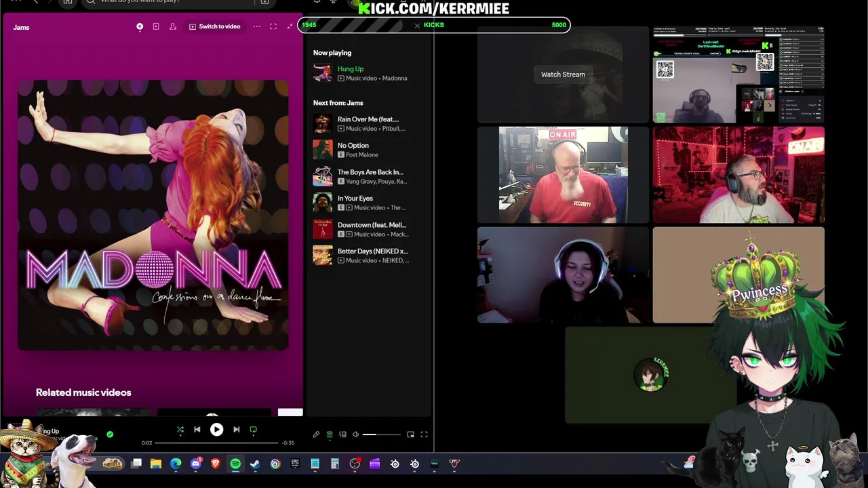Mute Spotify with the speaker icon

click(355, 434)
